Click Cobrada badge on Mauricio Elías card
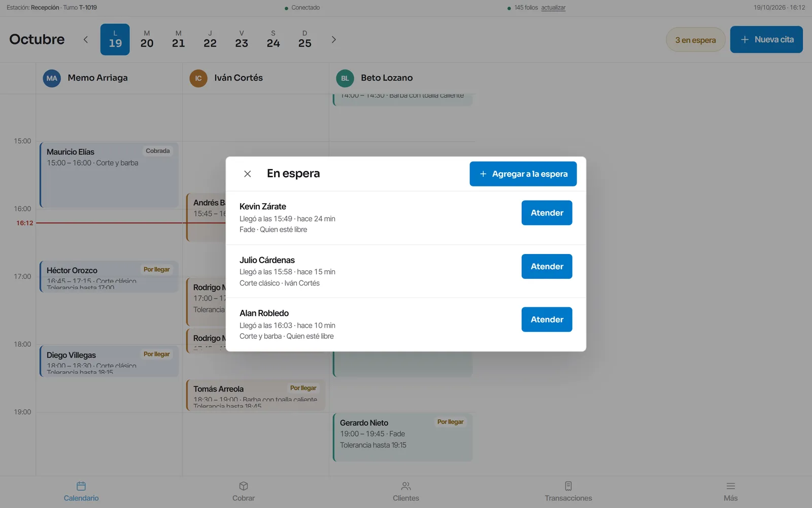The width and height of the screenshot is (812, 508). (x=158, y=151)
